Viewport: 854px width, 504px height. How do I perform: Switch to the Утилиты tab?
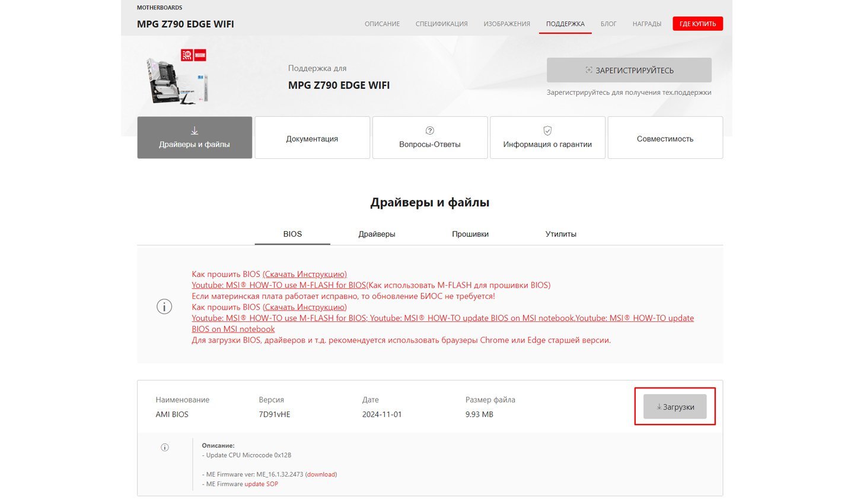(560, 234)
